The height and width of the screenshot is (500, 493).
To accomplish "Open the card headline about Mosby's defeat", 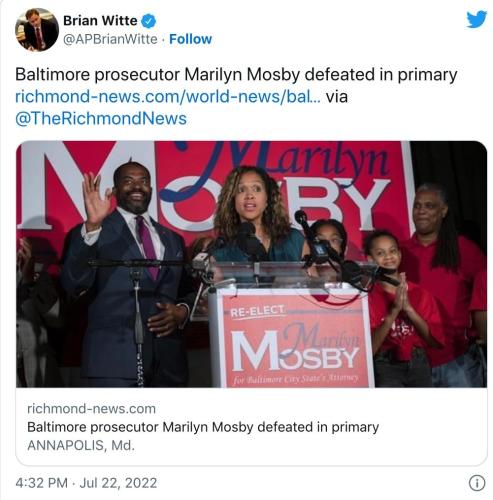I will [203, 427].
